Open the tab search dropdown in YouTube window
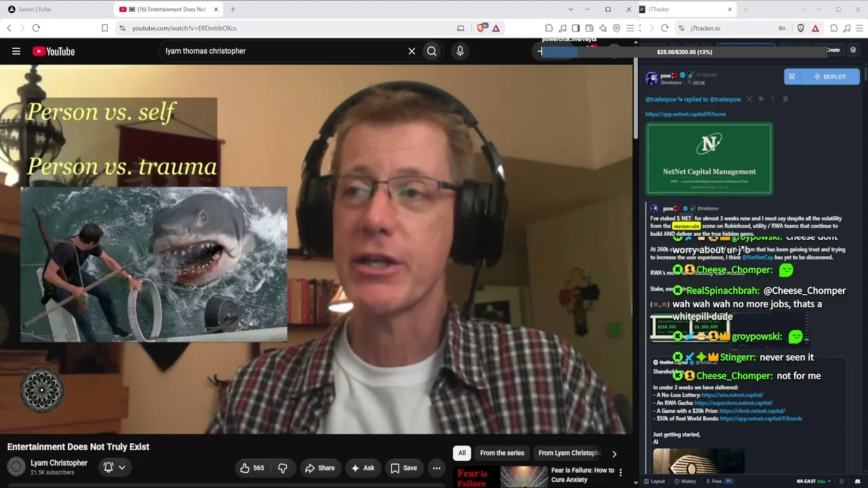The height and width of the screenshot is (488, 868). 570,9
